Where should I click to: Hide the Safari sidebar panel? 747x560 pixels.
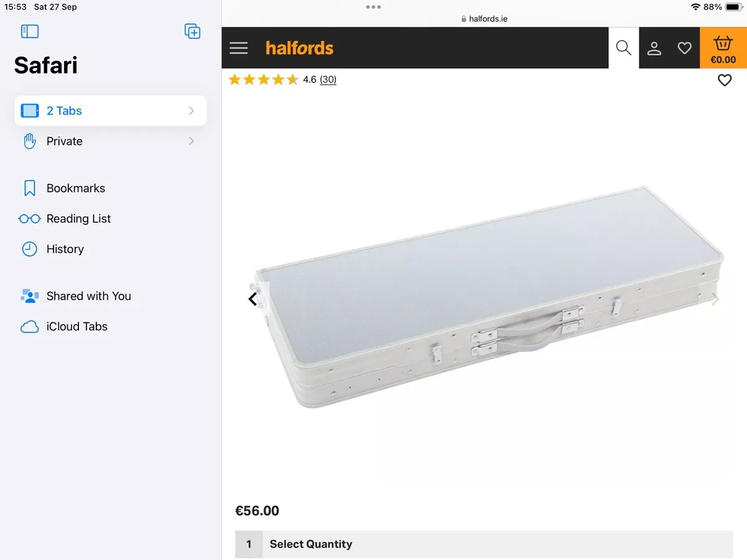pos(30,31)
